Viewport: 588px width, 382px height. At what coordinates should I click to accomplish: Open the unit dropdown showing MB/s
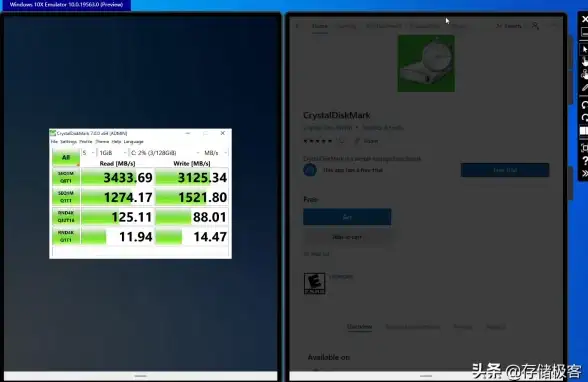click(215, 153)
